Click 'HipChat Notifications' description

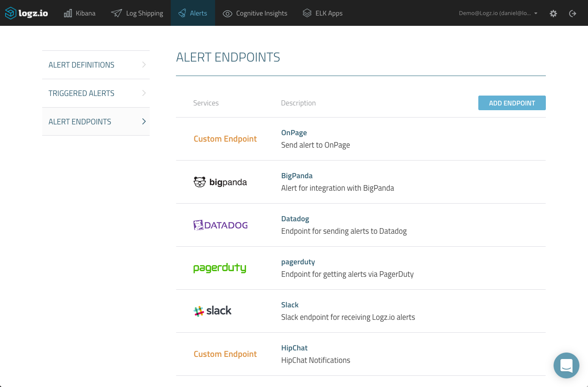pyautogui.click(x=315, y=360)
